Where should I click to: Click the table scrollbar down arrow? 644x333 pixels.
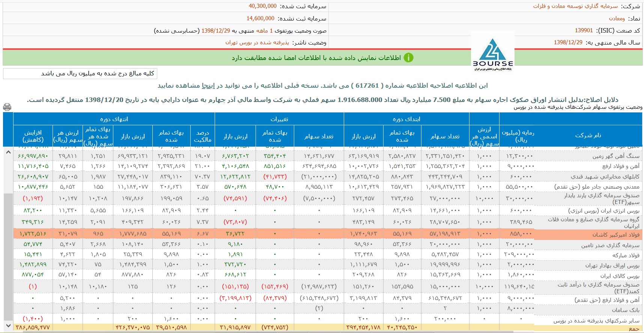[x=8, y=325]
